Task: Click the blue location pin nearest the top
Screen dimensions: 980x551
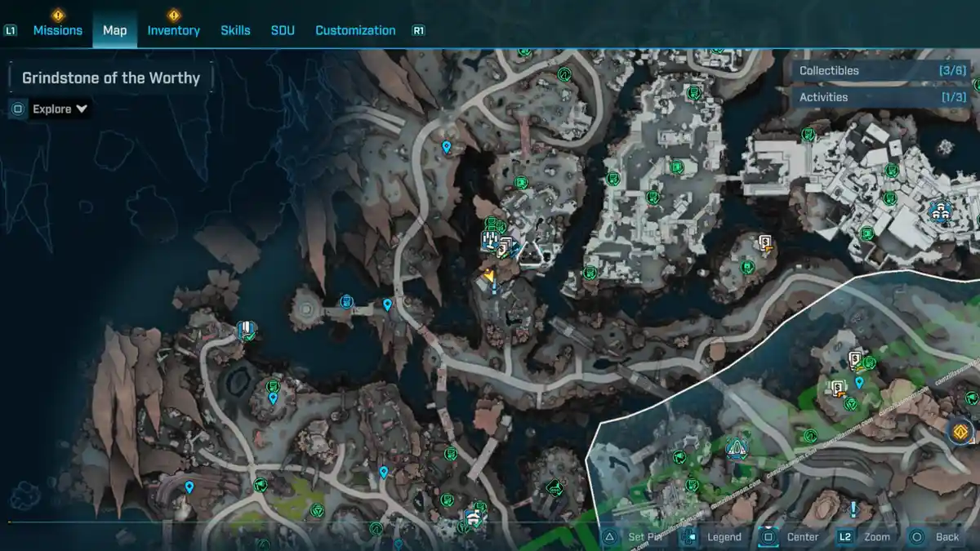Action: (446, 147)
